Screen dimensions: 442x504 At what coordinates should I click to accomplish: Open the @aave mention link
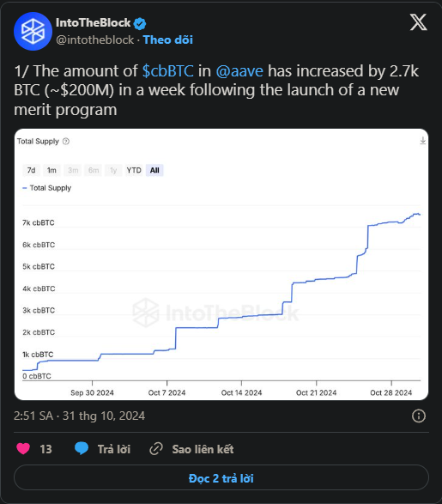click(x=239, y=71)
